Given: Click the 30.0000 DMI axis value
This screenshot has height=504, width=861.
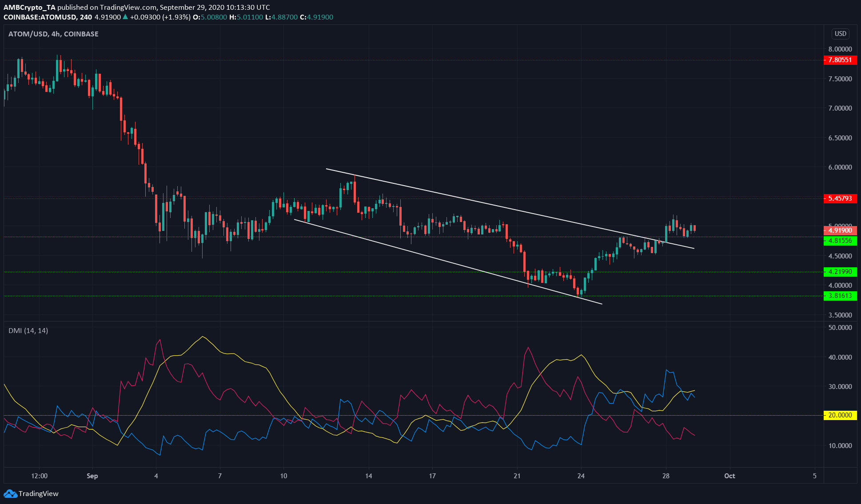Looking at the screenshot, I should pos(840,387).
